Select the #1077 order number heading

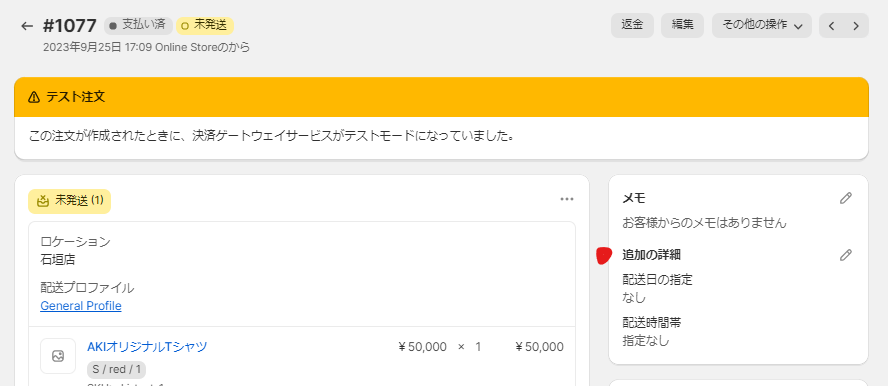70,26
